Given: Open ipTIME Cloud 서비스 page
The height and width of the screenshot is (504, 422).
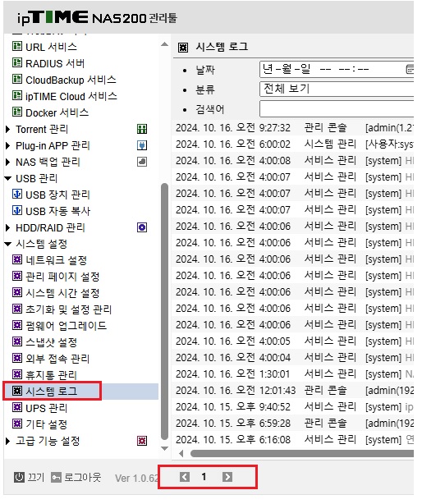Looking at the screenshot, I should point(71,96).
